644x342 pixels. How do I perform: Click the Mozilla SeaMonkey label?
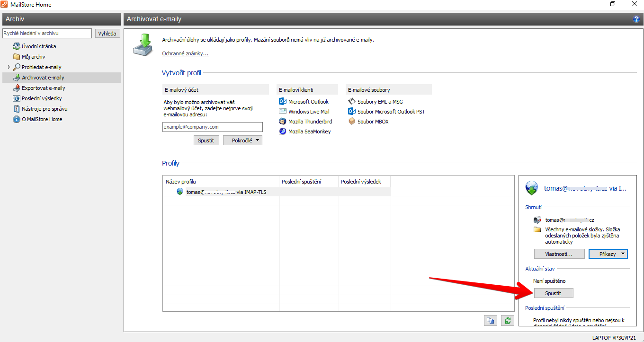tap(310, 132)
